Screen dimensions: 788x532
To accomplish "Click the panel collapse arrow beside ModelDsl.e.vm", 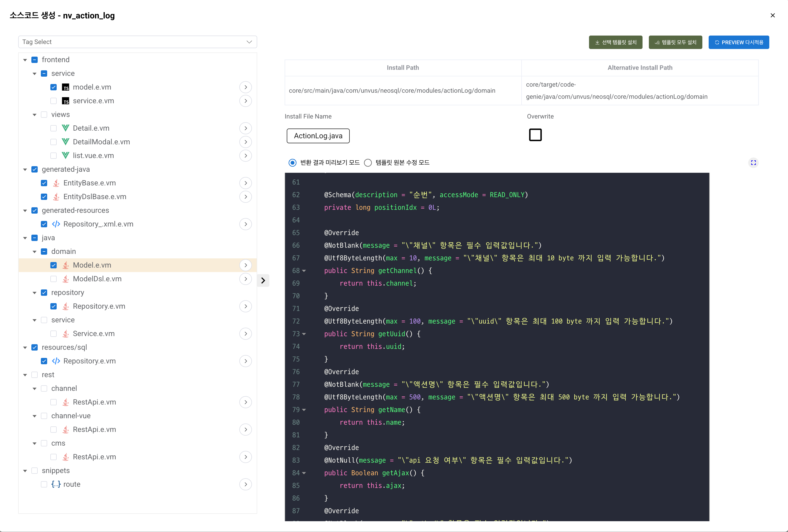I will tap(263, 280).
